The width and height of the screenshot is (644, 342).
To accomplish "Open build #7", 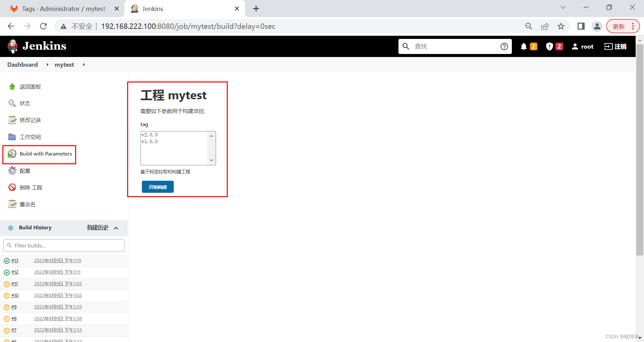I will tap(14, 330).
